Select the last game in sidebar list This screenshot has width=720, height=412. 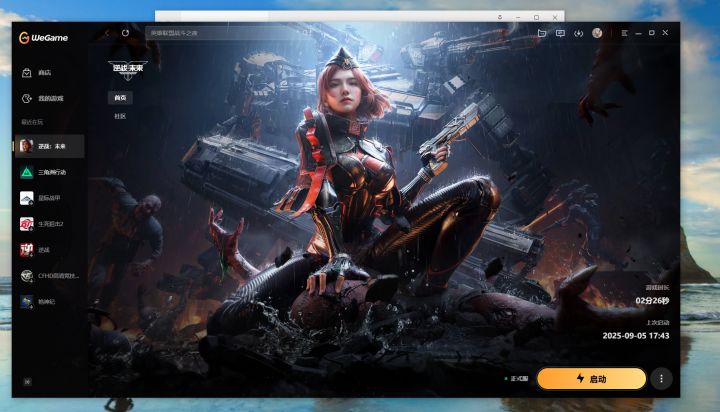[x=49, y=302]
